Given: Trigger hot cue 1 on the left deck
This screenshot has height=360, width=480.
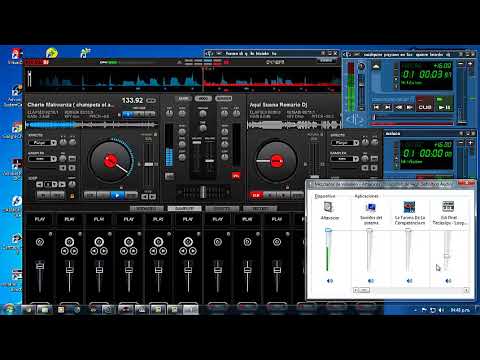Looking at the screenshot, I should pyautogui.click(x=128, y=114).
